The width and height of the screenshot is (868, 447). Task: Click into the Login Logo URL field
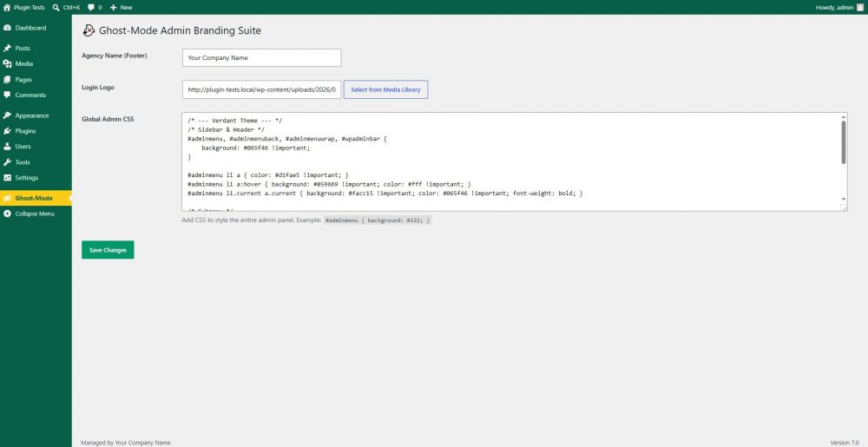(x=261, y=89)
